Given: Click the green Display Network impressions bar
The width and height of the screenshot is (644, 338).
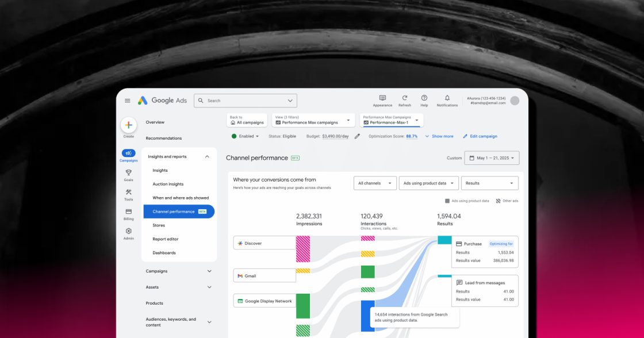Looking at the screenshot, I should pos(303,306).
